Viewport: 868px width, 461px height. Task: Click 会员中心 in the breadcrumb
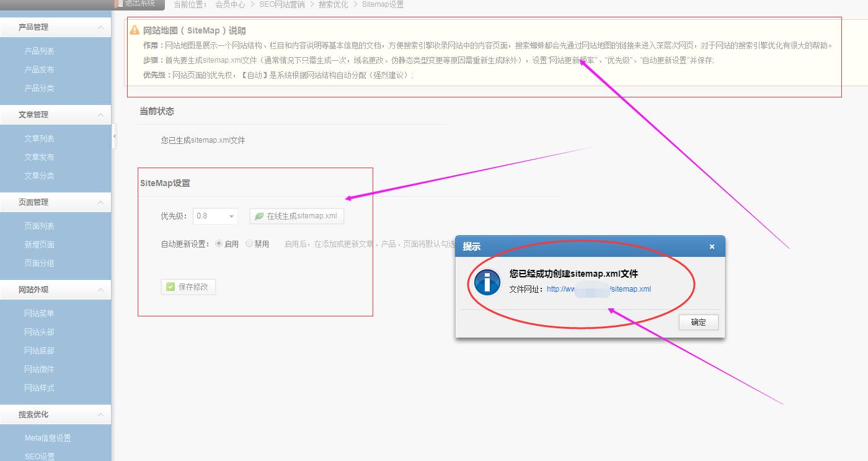230,4
